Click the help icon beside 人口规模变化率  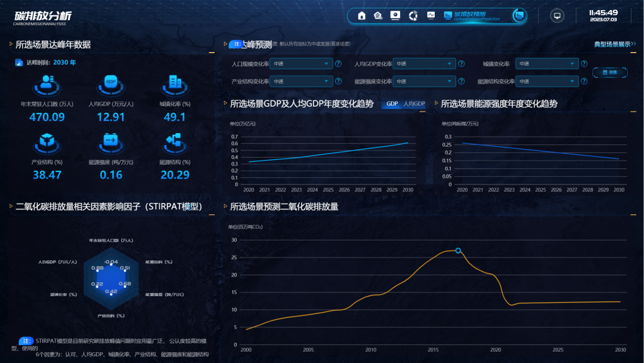(338, 64)
